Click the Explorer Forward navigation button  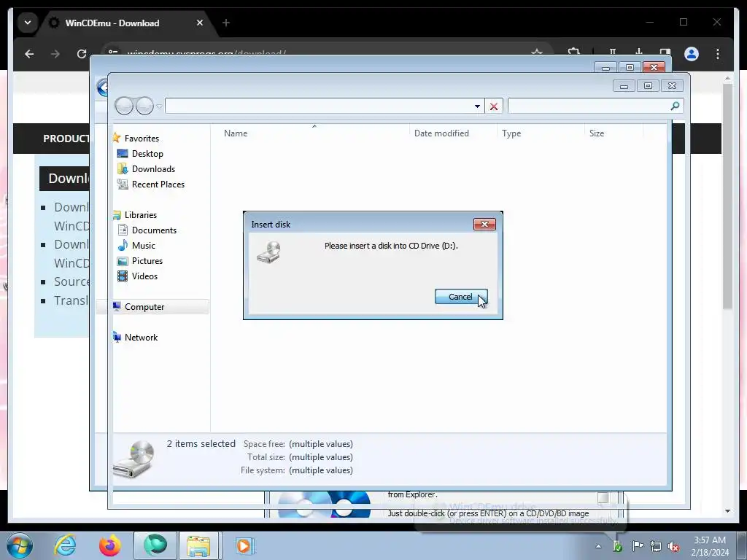coord(145,106)
